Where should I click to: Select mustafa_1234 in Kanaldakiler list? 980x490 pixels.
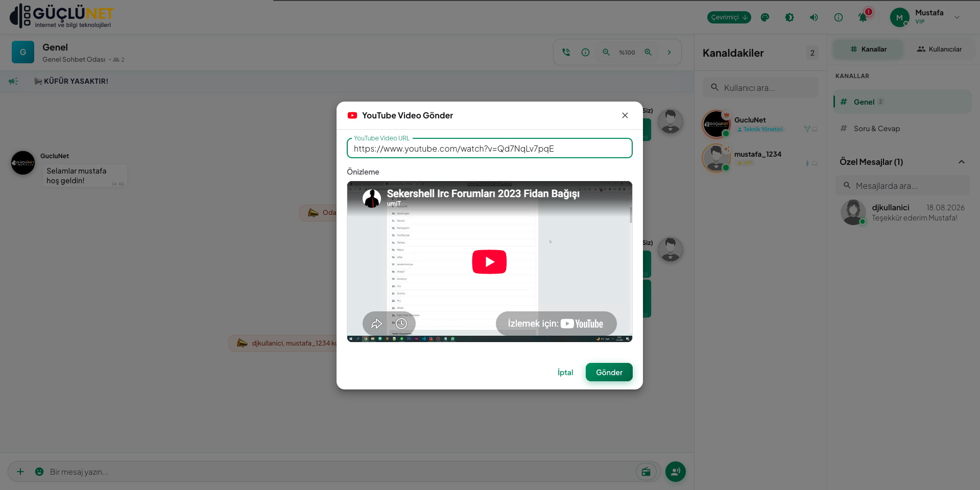760,158
